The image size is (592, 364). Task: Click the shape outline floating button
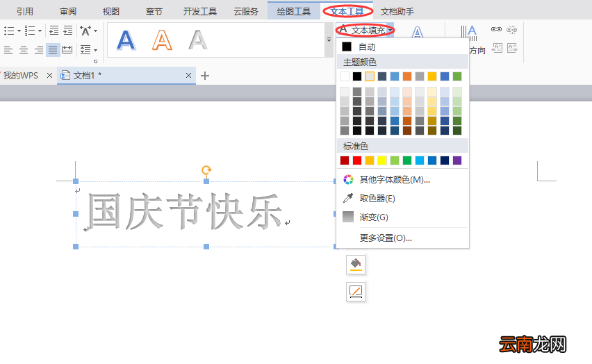356,292
